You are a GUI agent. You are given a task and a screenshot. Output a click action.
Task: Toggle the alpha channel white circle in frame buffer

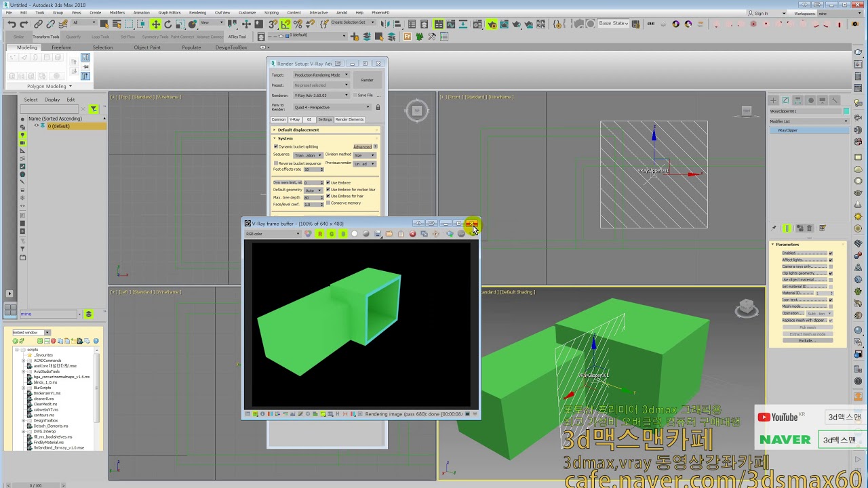coord(355,234)
